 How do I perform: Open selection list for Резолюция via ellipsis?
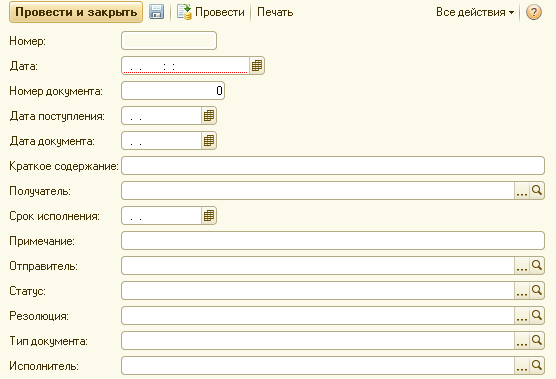[522, 316]
